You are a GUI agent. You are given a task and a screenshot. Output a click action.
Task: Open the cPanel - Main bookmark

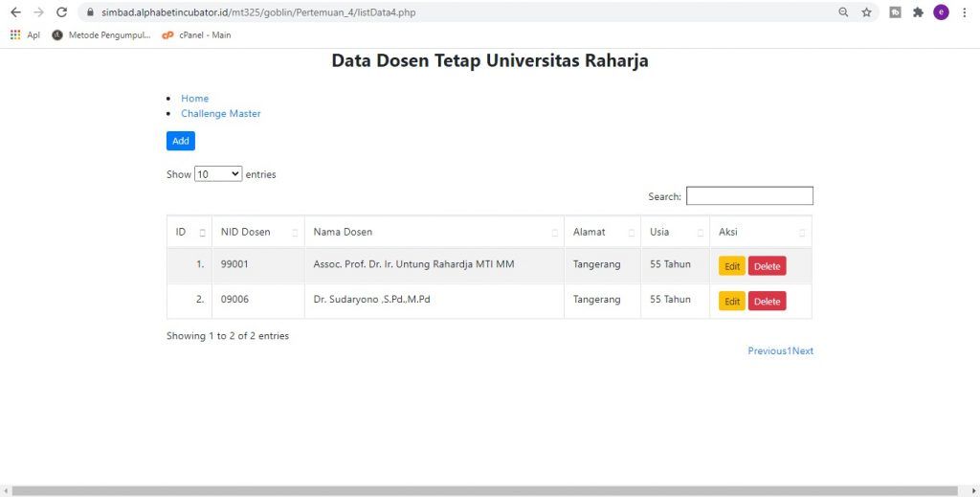(x=196, y=35)
